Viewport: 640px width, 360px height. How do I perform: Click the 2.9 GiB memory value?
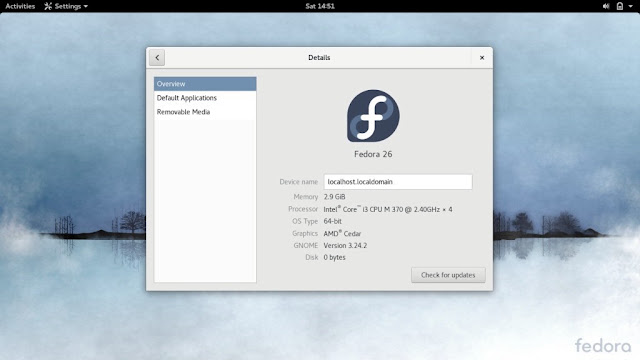click(334, 197)
